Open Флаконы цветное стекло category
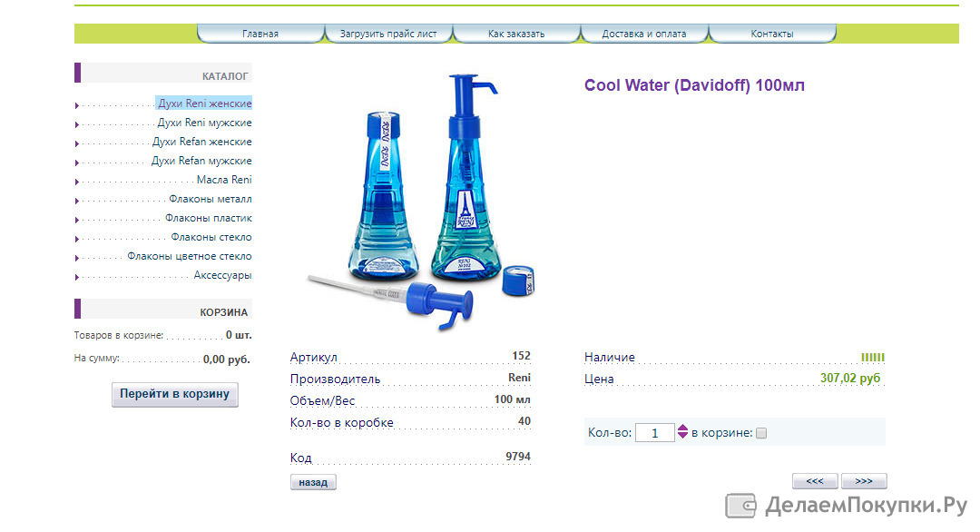The height and width of the screenshot is (532, 980). [190, 256]
